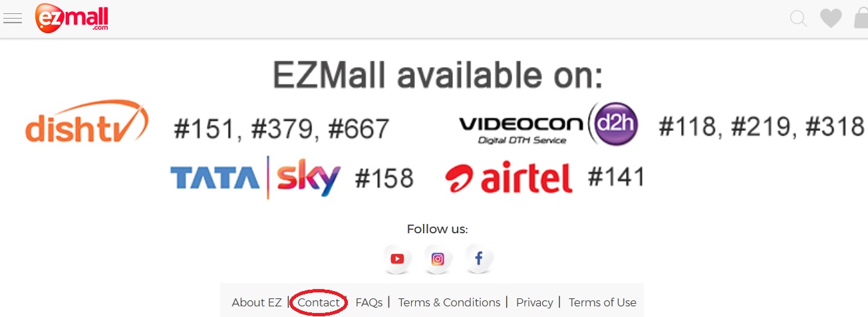Open the search magnifier icon
The image size is (868, 317).
pos(798,19)
